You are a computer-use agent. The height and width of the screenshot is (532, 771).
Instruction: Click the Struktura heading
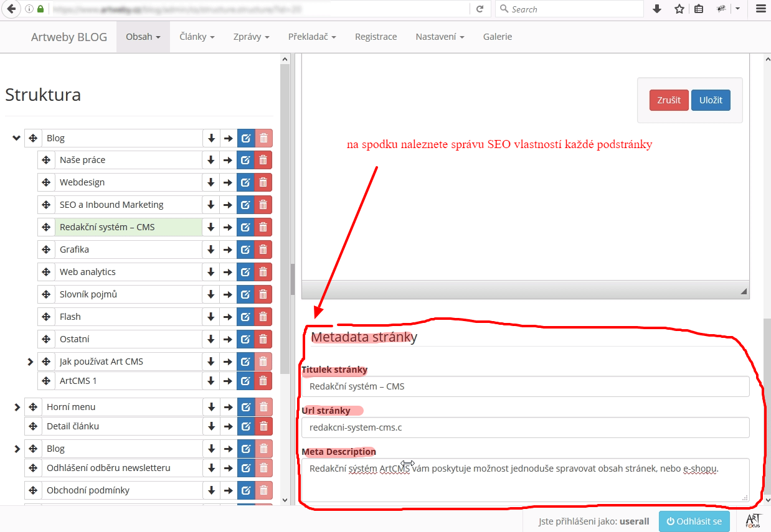click(x=43, y=95)
